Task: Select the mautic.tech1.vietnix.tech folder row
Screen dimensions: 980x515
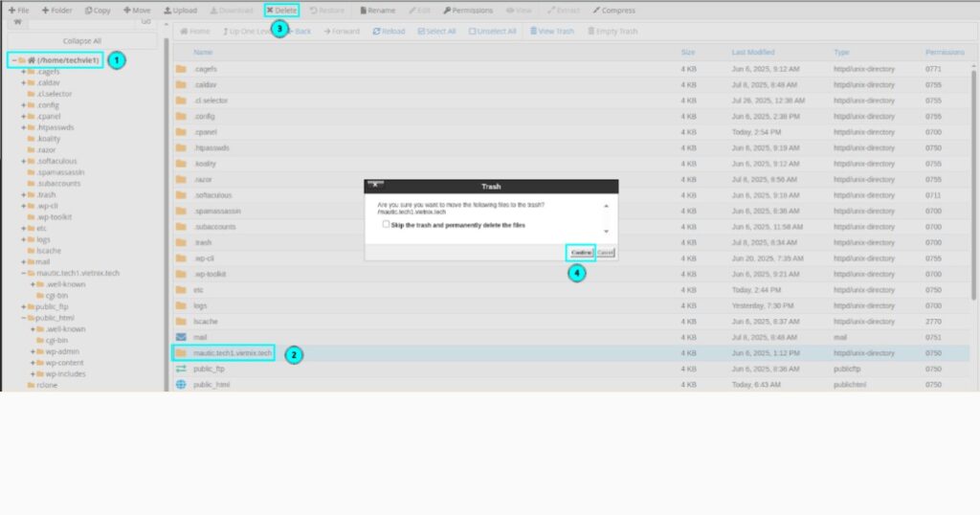Action: point(233,353)
